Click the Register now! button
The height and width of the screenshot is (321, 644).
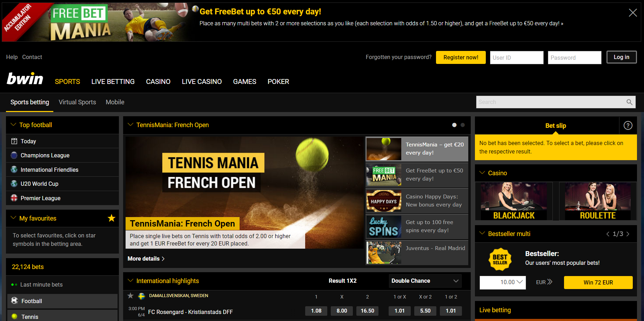[461, 58]
